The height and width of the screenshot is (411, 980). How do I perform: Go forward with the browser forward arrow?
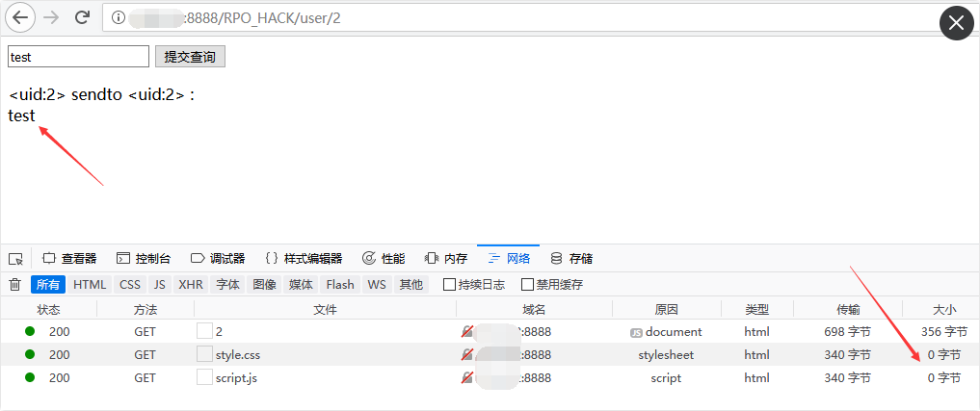(x=51, y=17)
